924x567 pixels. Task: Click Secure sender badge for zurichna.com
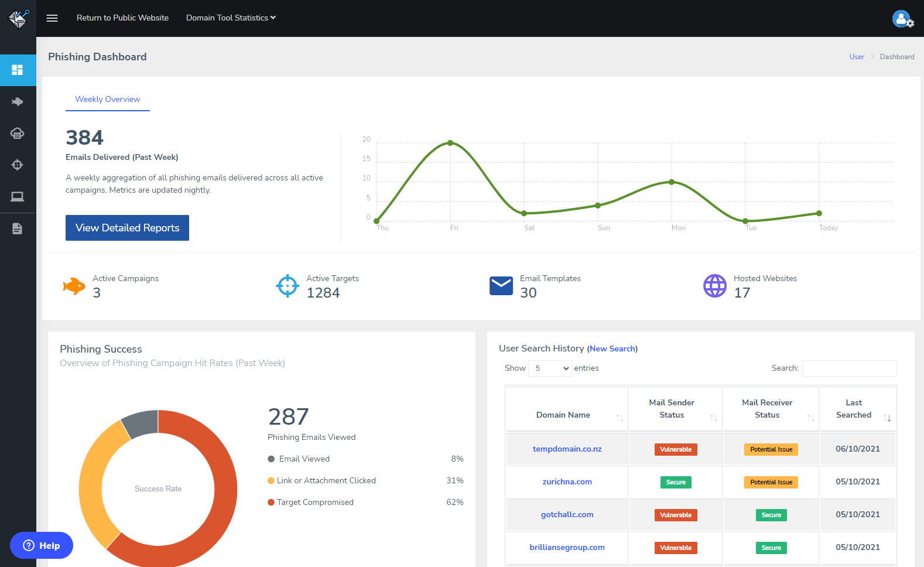click(x=675, y=482)
